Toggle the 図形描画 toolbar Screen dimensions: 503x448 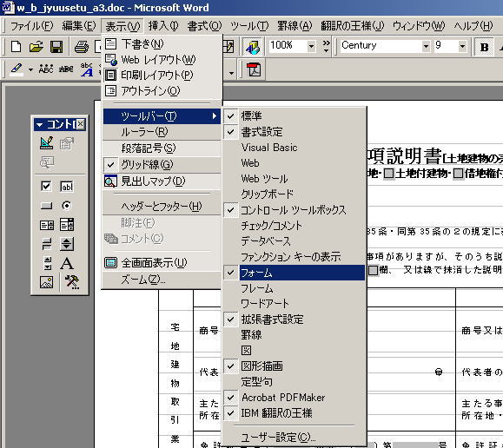click(x=295, y=366)
